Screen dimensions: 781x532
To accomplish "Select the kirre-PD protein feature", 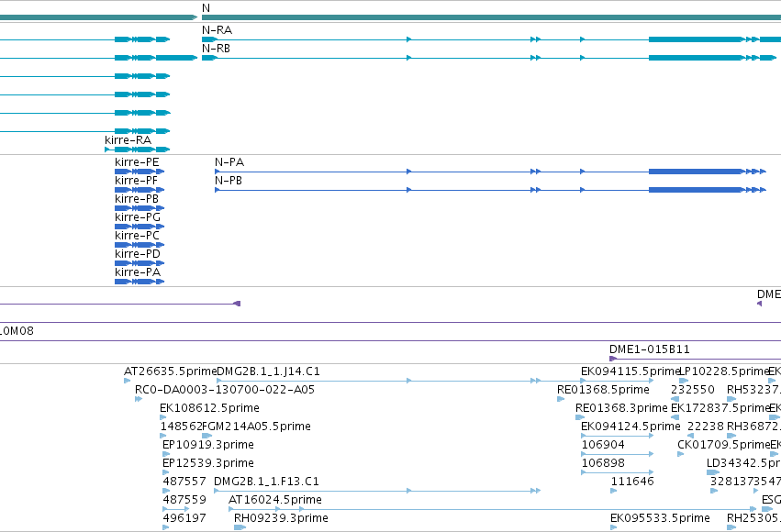I will coord(139,263).
